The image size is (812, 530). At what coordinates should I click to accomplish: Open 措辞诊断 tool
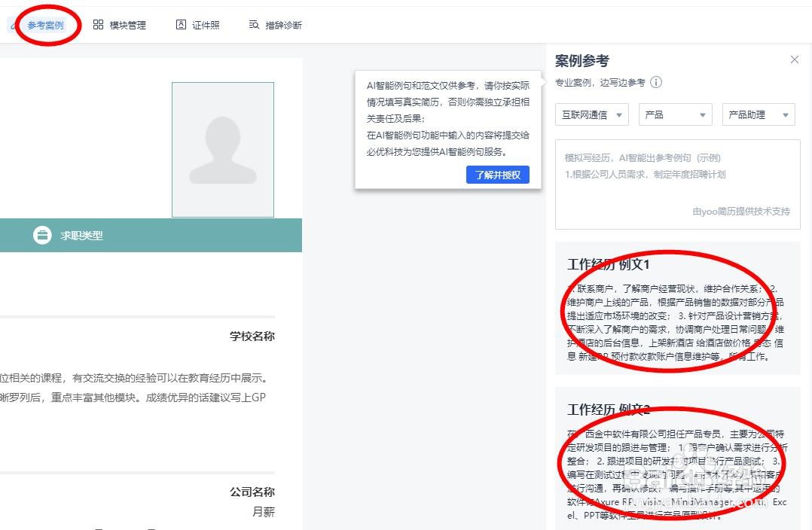[x=275, y=25]
